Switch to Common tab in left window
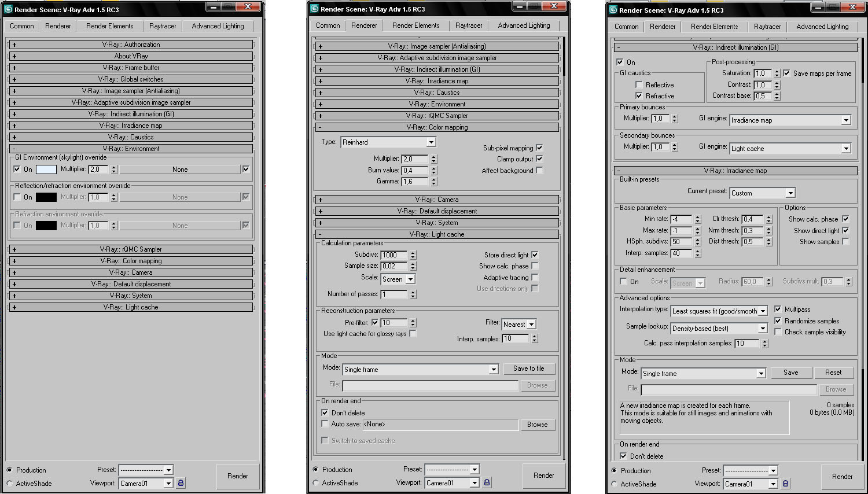Image resolution: width=868 pixels, height=494 pixels. click(22, 26)
